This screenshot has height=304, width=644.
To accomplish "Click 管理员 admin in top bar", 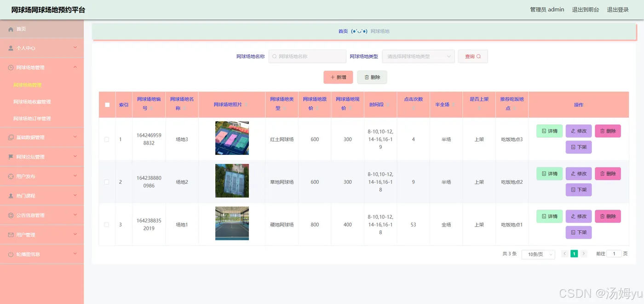I will pos(547,10).
